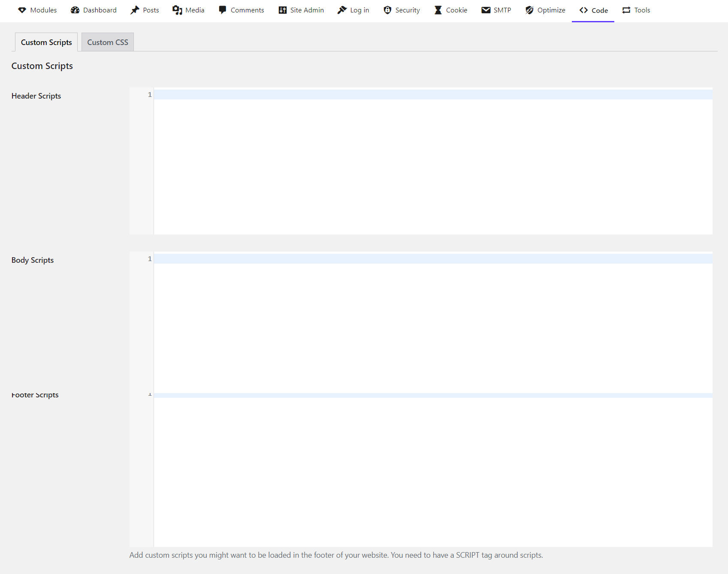Image resolution: width=728 pixels, height=574 pixels.
Task: Go to the Log in menu
Action: click(x=359, y=10)
